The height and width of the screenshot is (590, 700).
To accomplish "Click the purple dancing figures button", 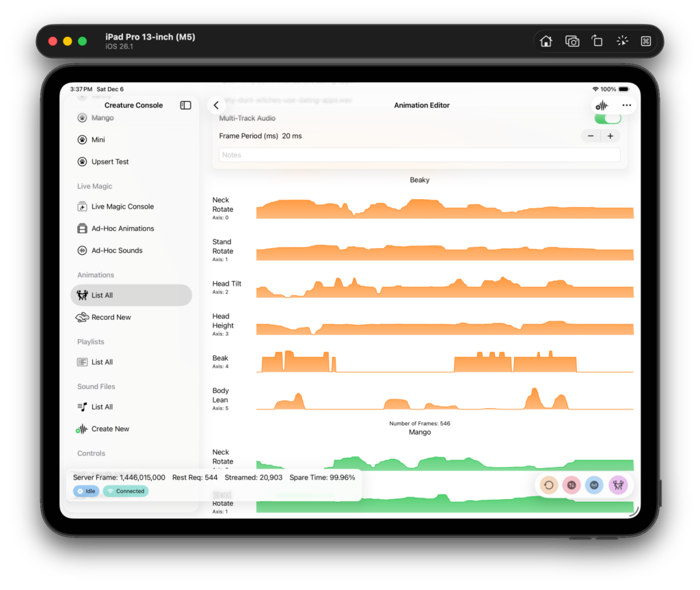I will (618, 485).
